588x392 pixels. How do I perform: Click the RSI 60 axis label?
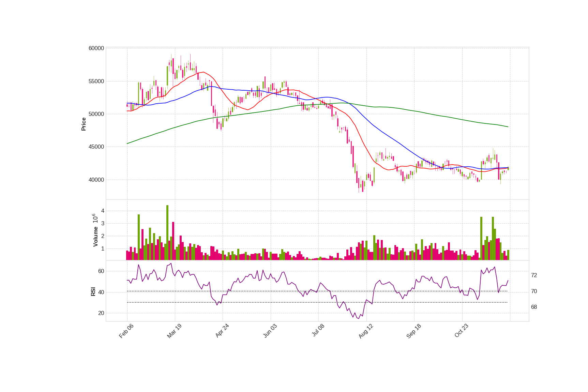[101, 271]
